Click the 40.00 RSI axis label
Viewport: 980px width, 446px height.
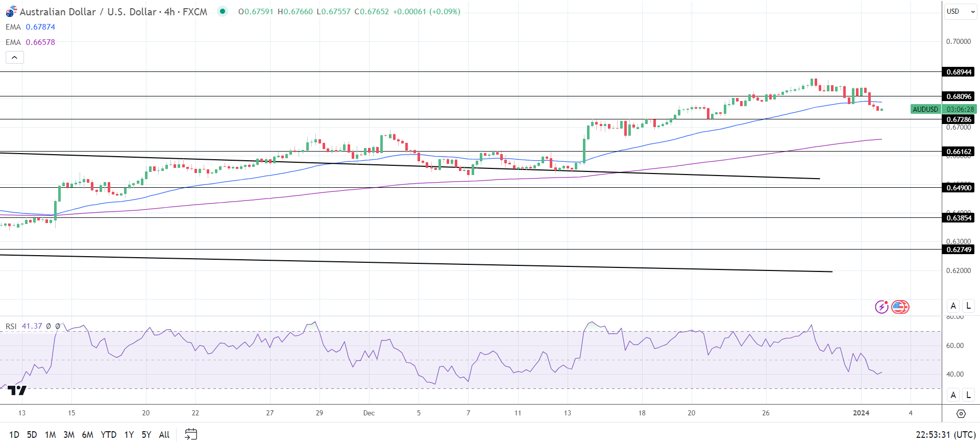955,374
